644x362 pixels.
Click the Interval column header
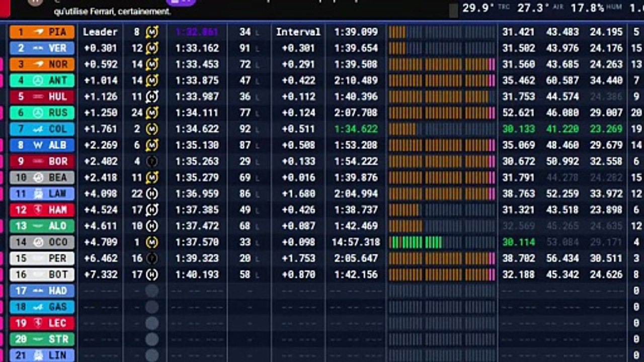click(x=298, y=32)
